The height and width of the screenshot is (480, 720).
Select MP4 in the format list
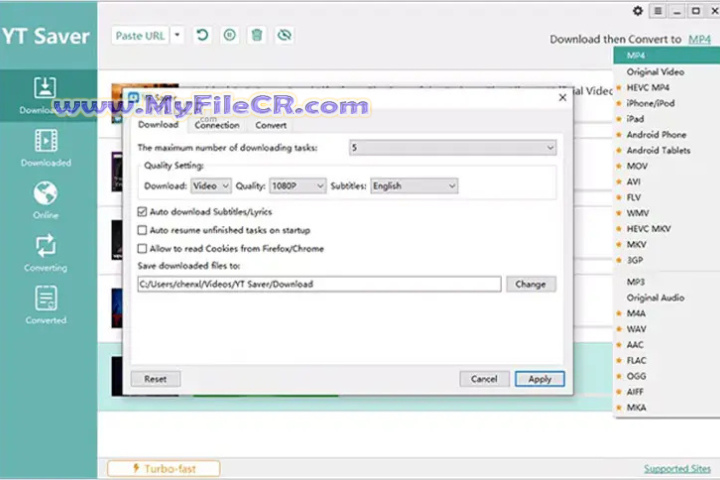pos(667,56)
